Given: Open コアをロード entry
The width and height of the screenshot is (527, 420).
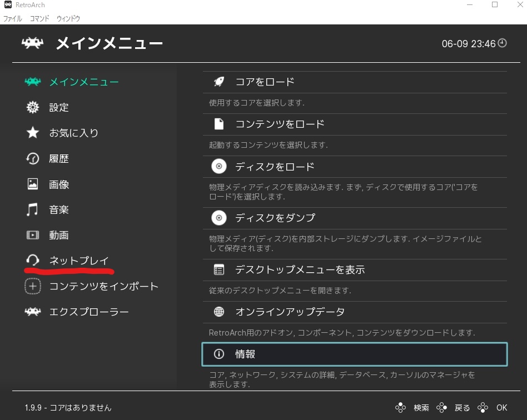Looking at the screenshot, I should (x=355, y=82).
